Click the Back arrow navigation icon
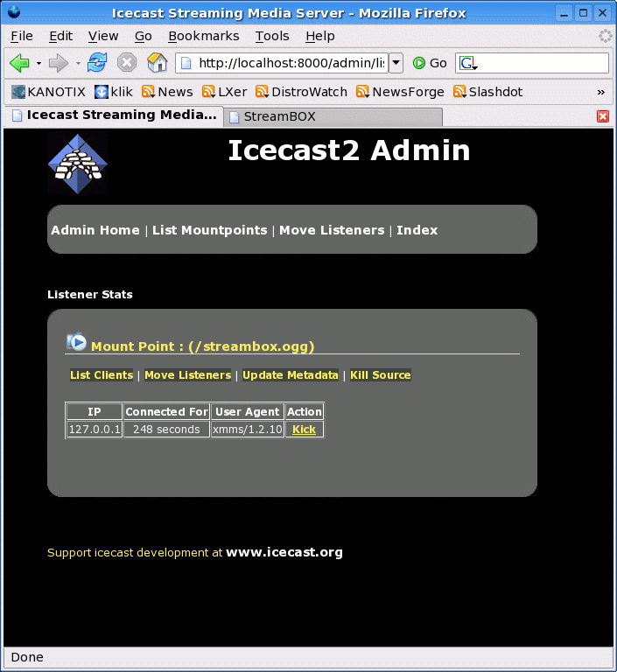The height and width of the screenshot is (672, 617). 19,63
